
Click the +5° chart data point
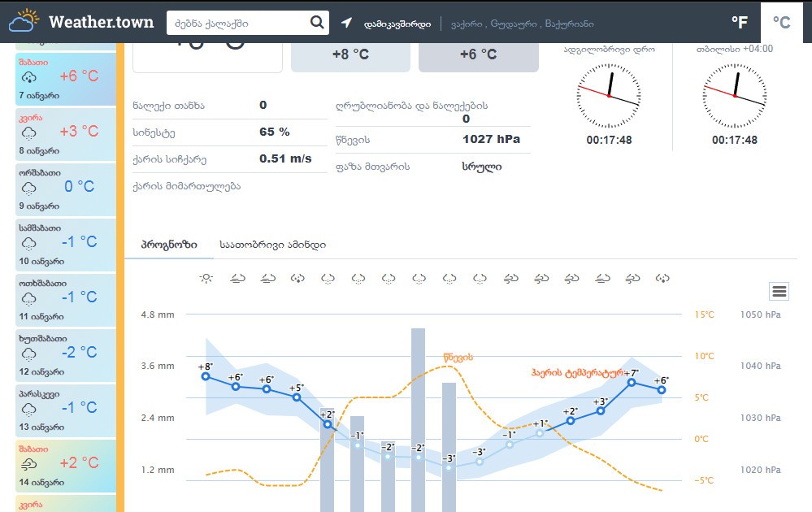click(x=297, y=397)
